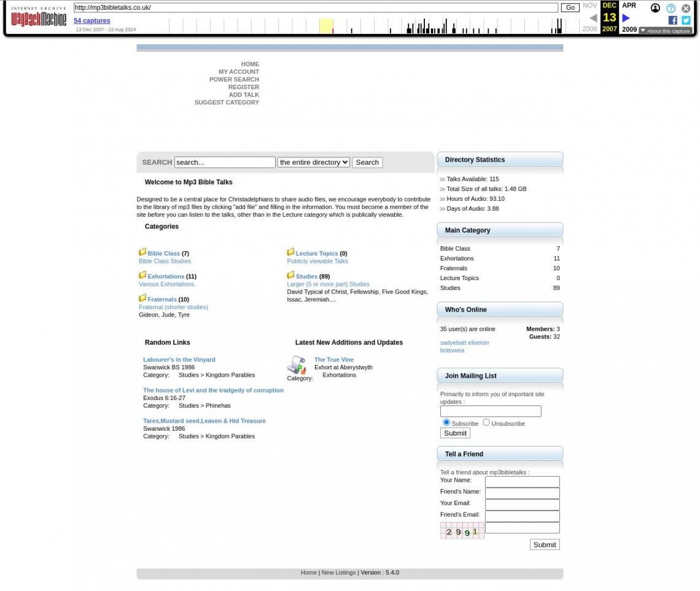Open the Wayback user account icon

655,8
